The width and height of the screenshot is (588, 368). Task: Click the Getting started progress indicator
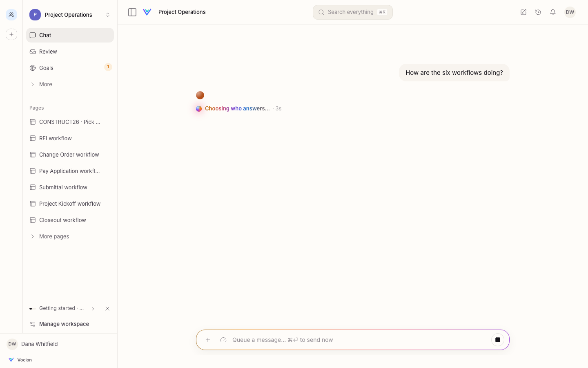coord(33,309)
